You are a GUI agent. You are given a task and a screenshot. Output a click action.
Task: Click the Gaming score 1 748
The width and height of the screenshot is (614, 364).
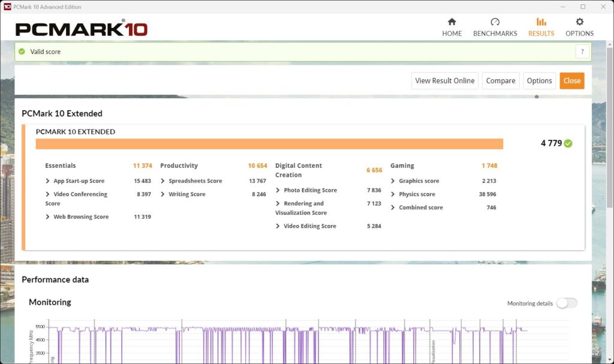click(x=489, y=166)
